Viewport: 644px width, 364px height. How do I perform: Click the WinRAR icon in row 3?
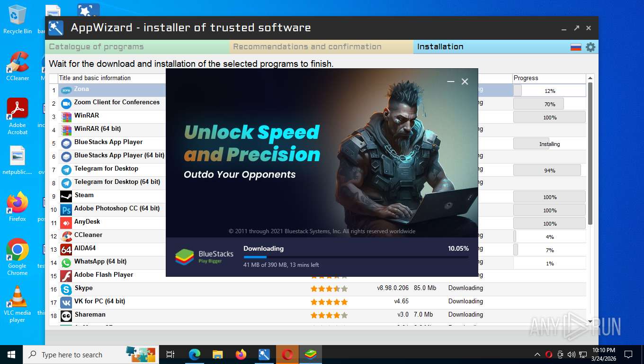(66, 117)
